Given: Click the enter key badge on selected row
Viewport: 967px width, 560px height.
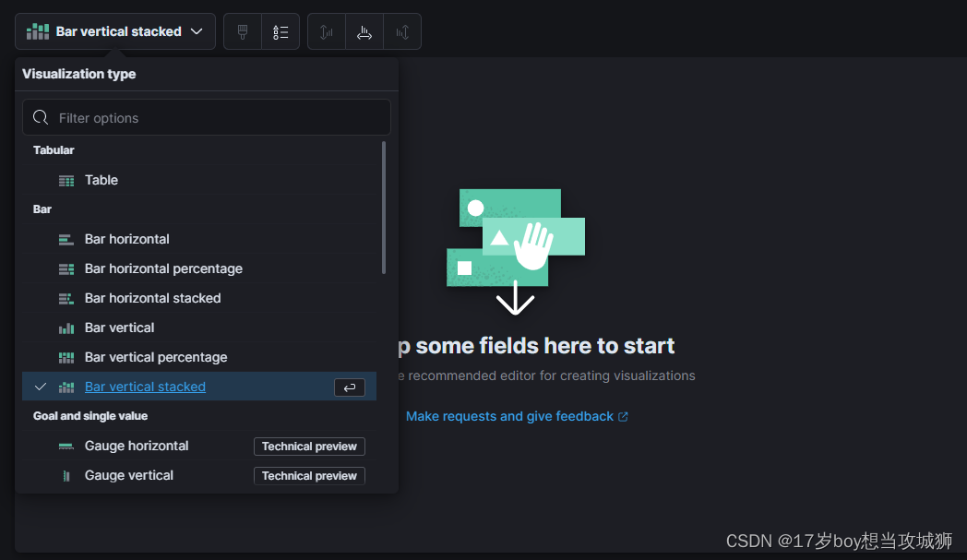Looking at the screenshot, I should click(x=350, y=387).
